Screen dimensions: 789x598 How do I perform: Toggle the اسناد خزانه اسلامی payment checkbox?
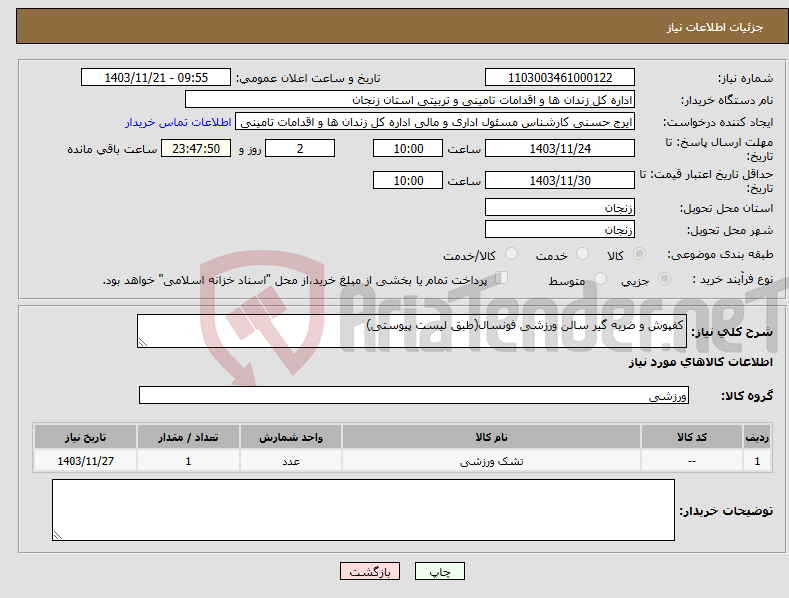click(502, 278)
